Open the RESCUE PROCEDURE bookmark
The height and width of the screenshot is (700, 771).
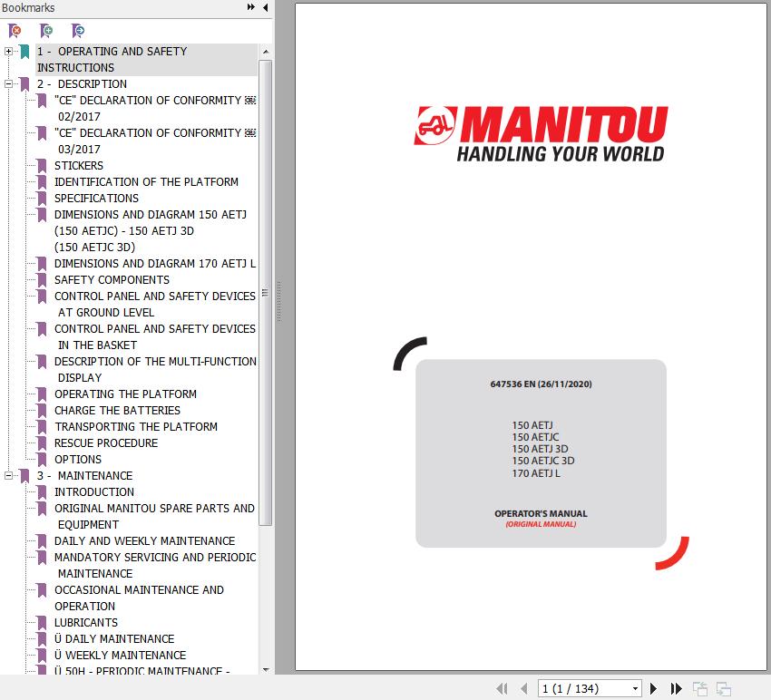[106, 443]
